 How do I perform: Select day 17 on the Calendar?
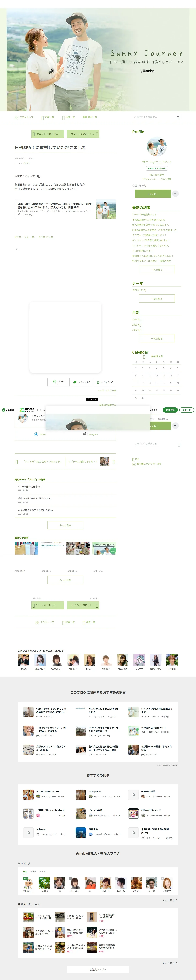(x=150, y=383)
